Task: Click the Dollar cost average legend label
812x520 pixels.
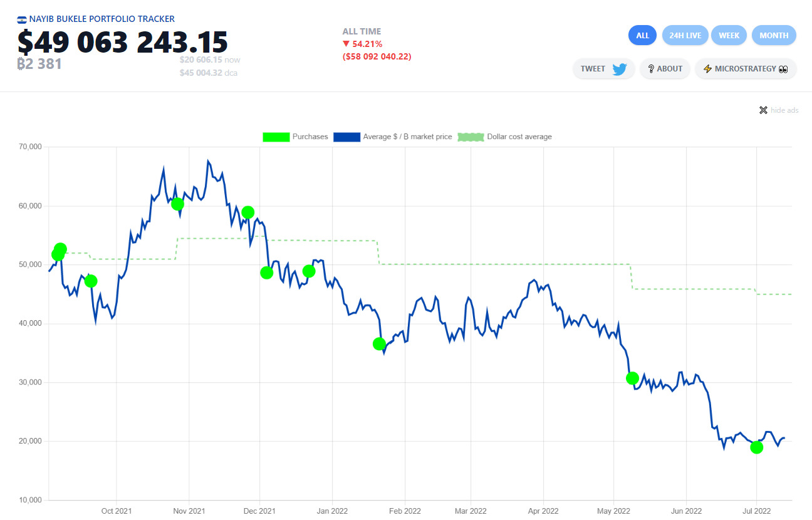Action: click(519, 137)
